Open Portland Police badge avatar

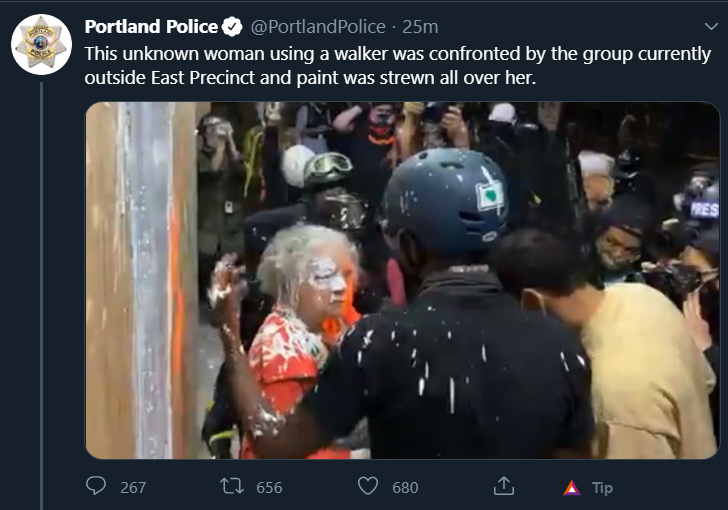41,45
